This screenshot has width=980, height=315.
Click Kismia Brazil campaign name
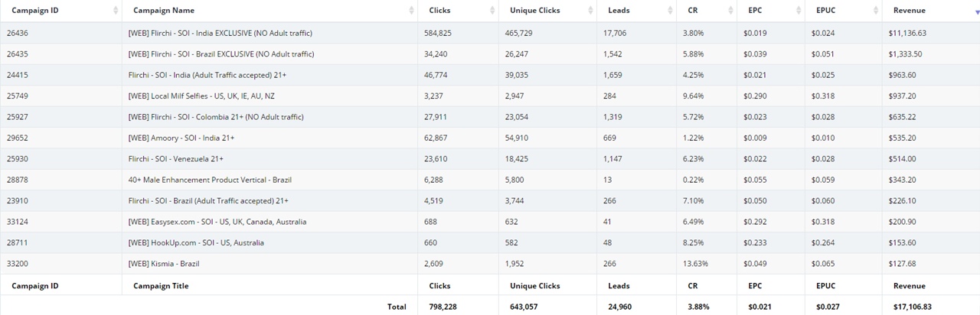pyautogui.click(x=166, y=264)
